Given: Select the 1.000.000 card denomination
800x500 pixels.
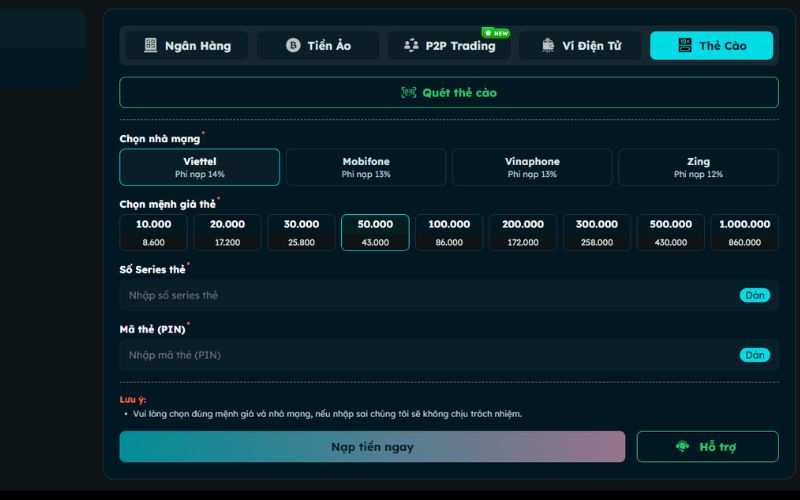Looking at the screenshot, I should [744, 233].
